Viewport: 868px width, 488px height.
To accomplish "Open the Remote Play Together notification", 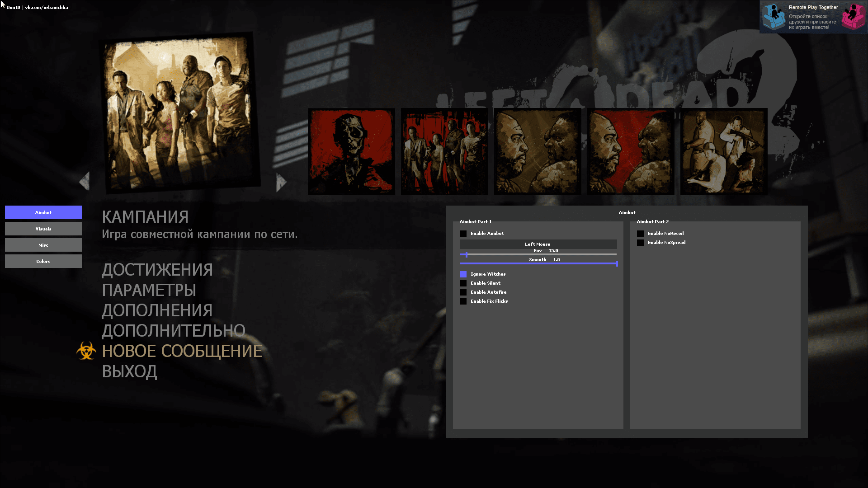I will click(813, 17).
